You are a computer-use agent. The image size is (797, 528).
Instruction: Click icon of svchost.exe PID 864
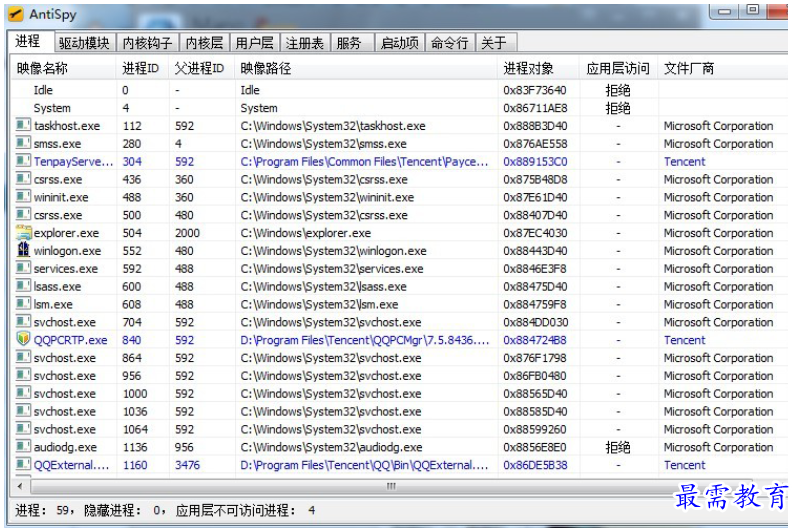(x=23, y=357)
